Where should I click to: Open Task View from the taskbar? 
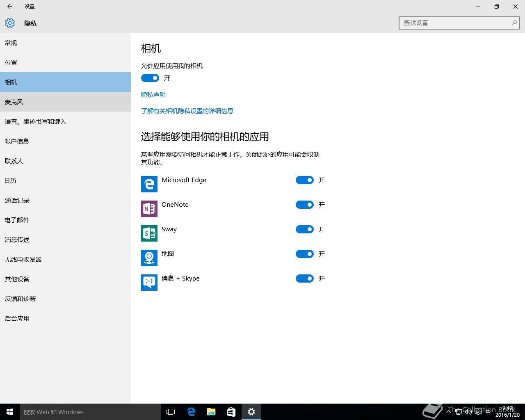coord(171,412)
